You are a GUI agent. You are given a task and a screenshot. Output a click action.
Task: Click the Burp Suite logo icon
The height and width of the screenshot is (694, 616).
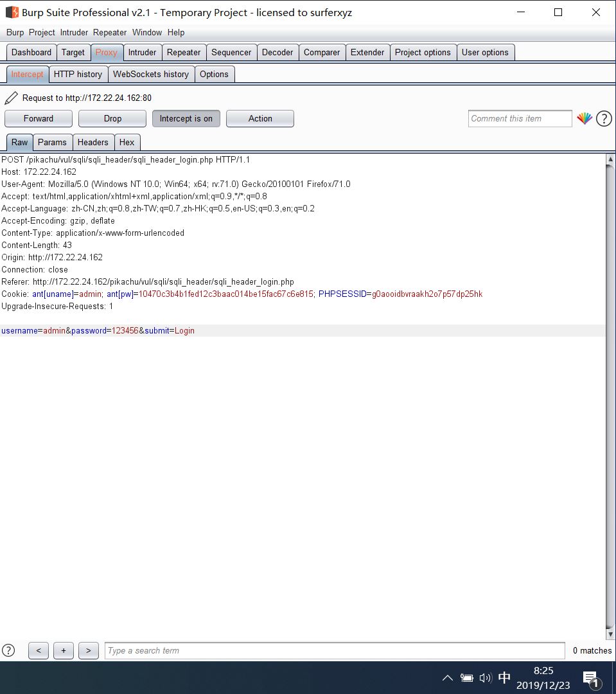[12, 12]
